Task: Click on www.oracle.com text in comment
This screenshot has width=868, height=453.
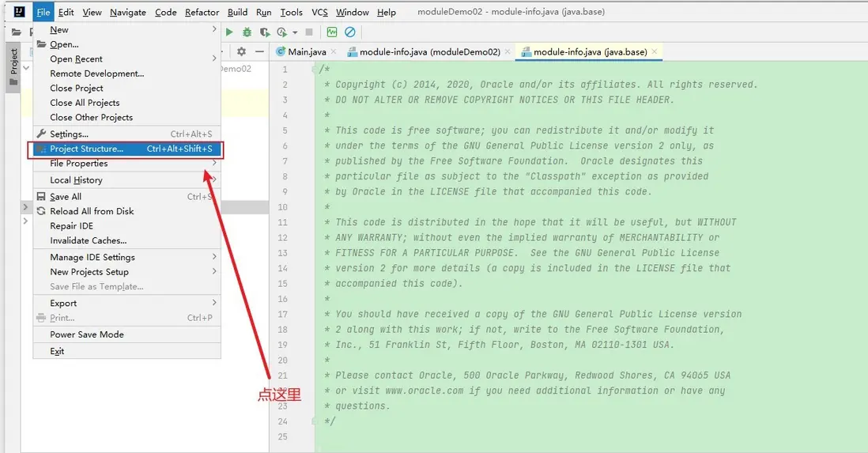Action: pyautogui.click(x=424, y=391)
